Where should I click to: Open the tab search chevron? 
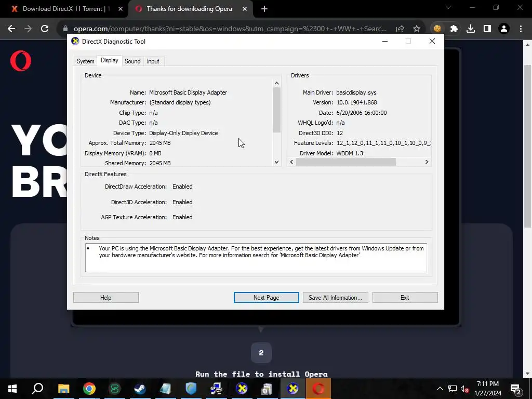click(x=448, y=7)
